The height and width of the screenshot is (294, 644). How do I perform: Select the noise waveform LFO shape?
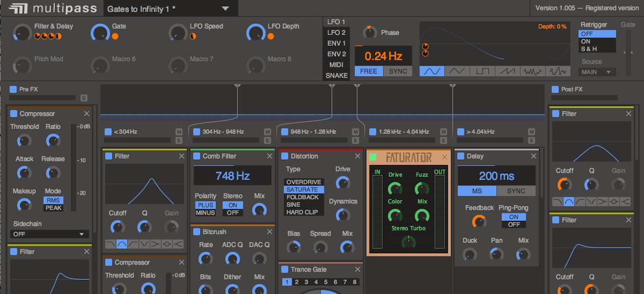click(533, 71)
